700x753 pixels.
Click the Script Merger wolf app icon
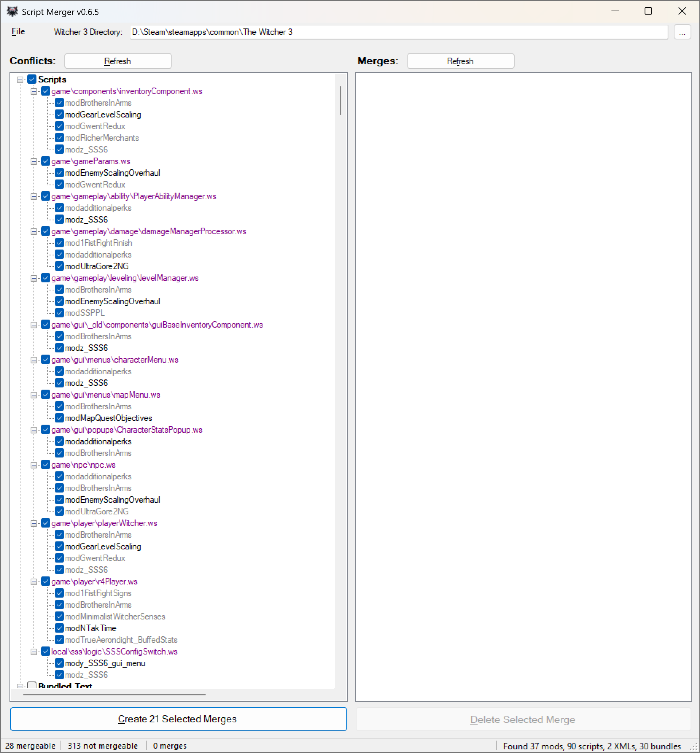click(x=12, y=12)
